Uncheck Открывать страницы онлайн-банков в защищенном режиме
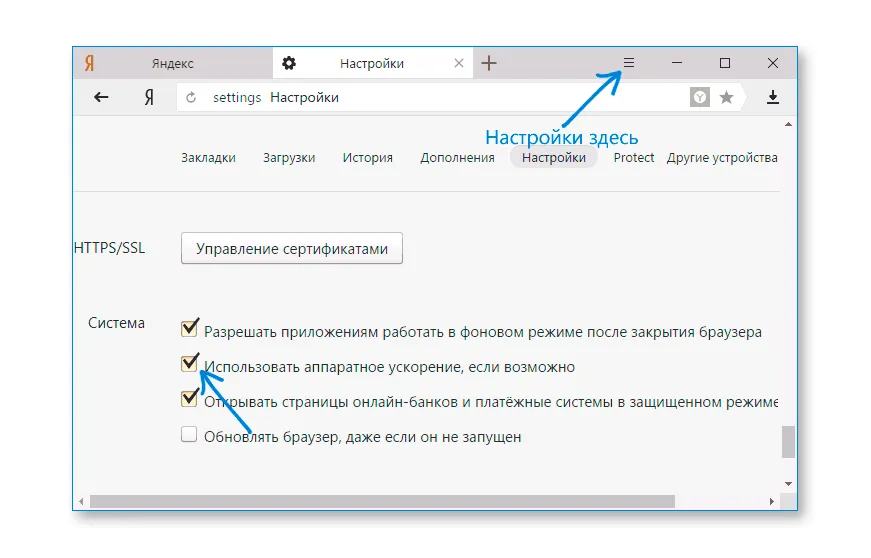The image size is (871, 558). click(x=189, y=398)
